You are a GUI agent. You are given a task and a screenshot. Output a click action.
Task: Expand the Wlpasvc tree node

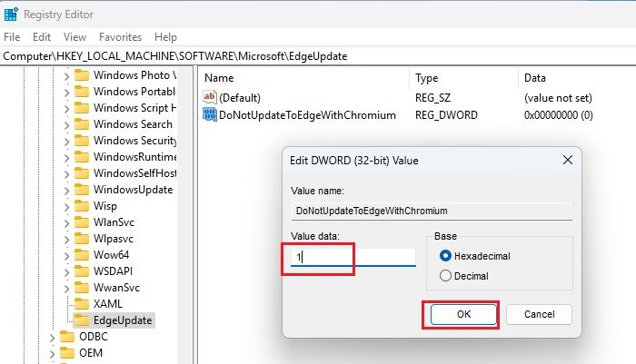[x=66, y=239]
